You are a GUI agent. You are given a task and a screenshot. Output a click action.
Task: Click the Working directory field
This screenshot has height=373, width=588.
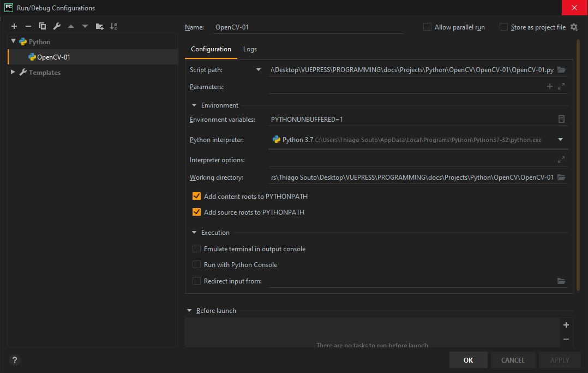click(412, 177)
